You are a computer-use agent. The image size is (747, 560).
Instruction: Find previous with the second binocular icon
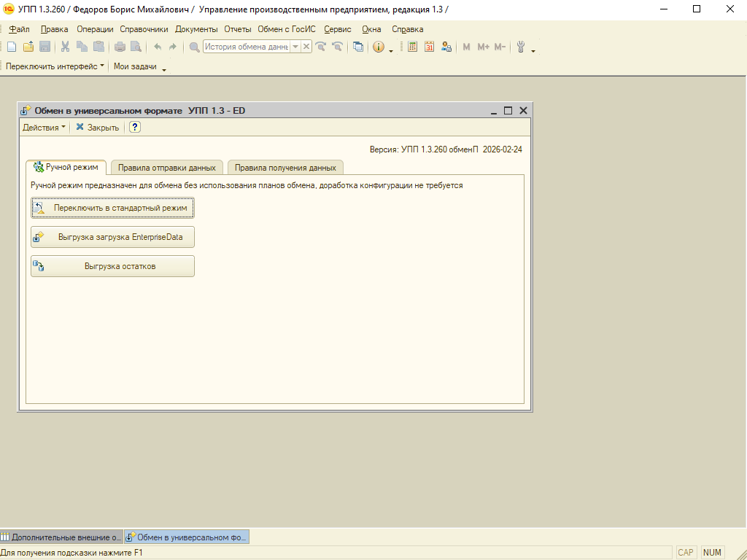337,47
